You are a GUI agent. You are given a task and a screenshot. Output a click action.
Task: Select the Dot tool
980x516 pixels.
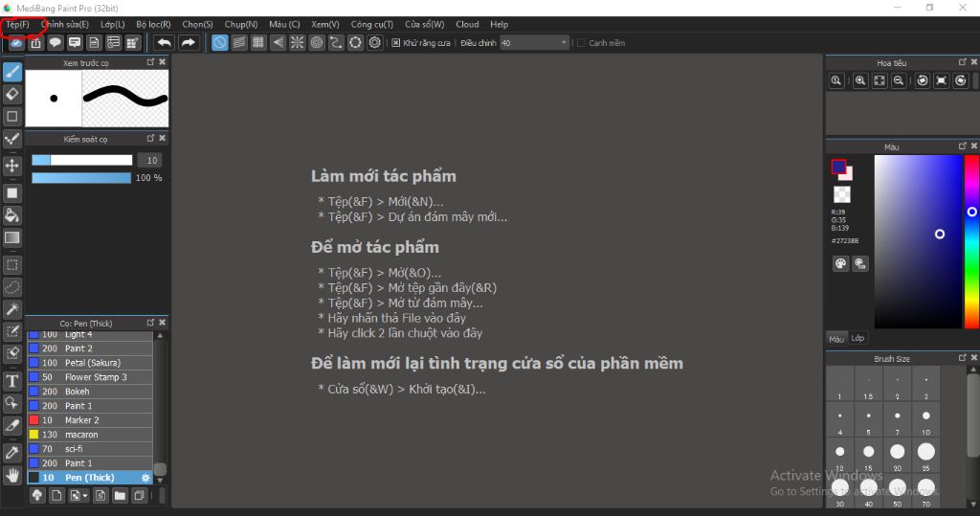11,139
